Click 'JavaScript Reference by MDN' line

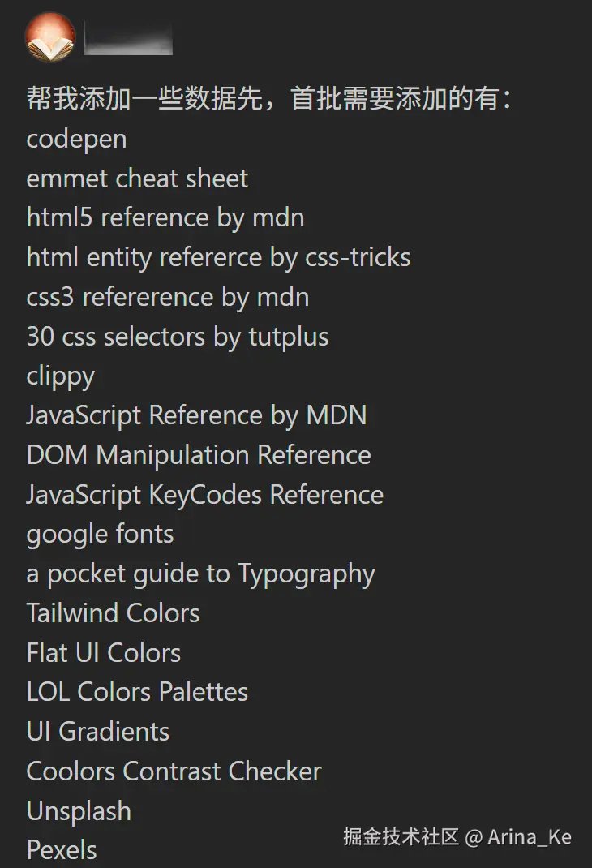tap(196, 415)
